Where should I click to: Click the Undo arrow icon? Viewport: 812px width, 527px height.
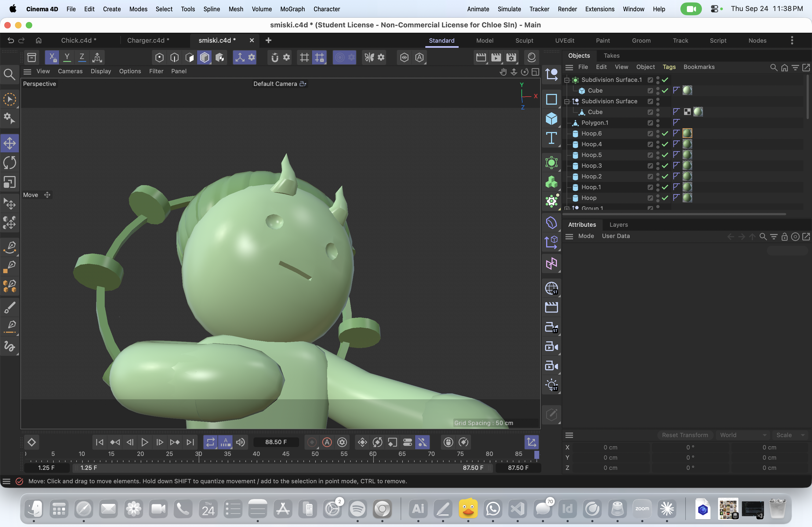(10, 40)
